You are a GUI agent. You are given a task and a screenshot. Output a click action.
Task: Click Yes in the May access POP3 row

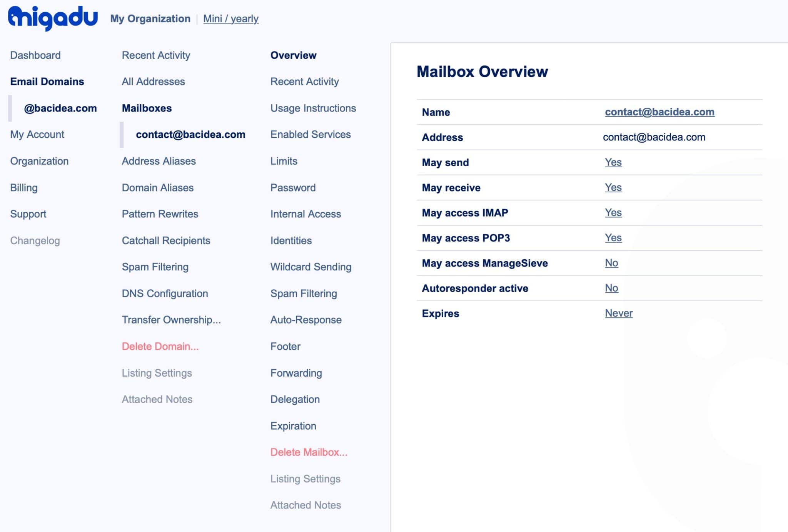pos(613,238)
